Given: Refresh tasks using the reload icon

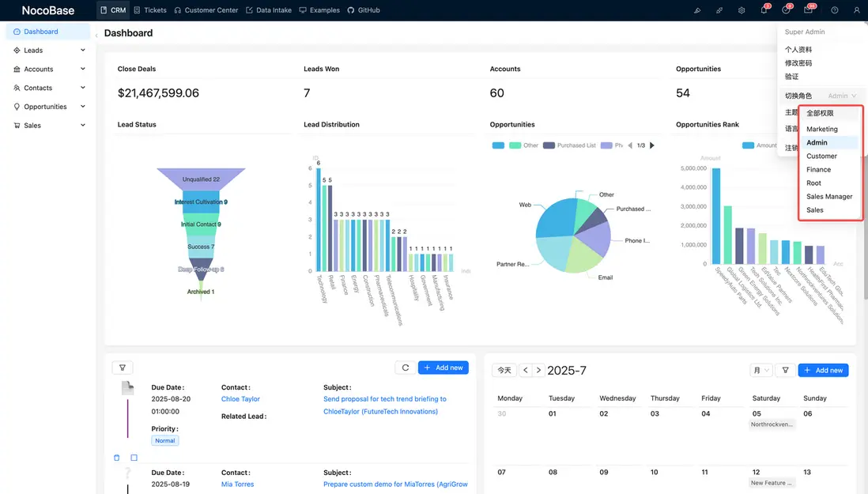Looking at the screenshot, I should click(404, 368).
